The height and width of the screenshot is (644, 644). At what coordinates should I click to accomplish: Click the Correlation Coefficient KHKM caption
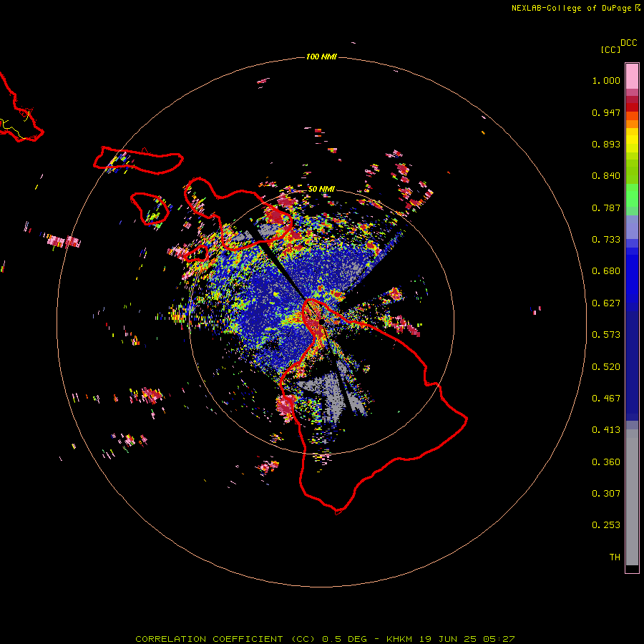[x=325, y=639]
